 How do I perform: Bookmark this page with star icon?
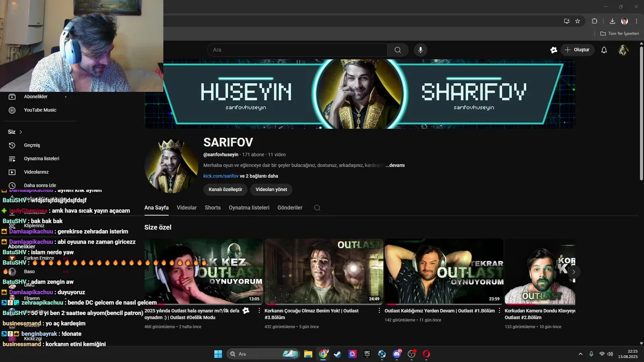(578, 21)
